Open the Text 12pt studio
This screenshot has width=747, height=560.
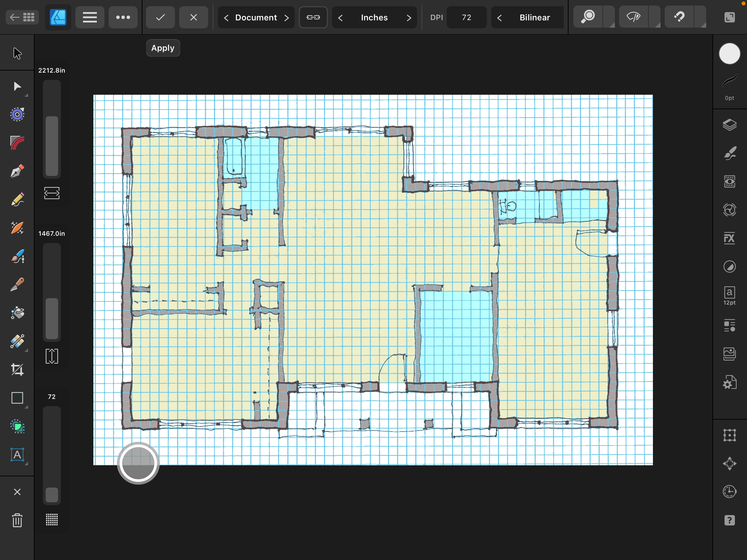(x=730, y=296)
